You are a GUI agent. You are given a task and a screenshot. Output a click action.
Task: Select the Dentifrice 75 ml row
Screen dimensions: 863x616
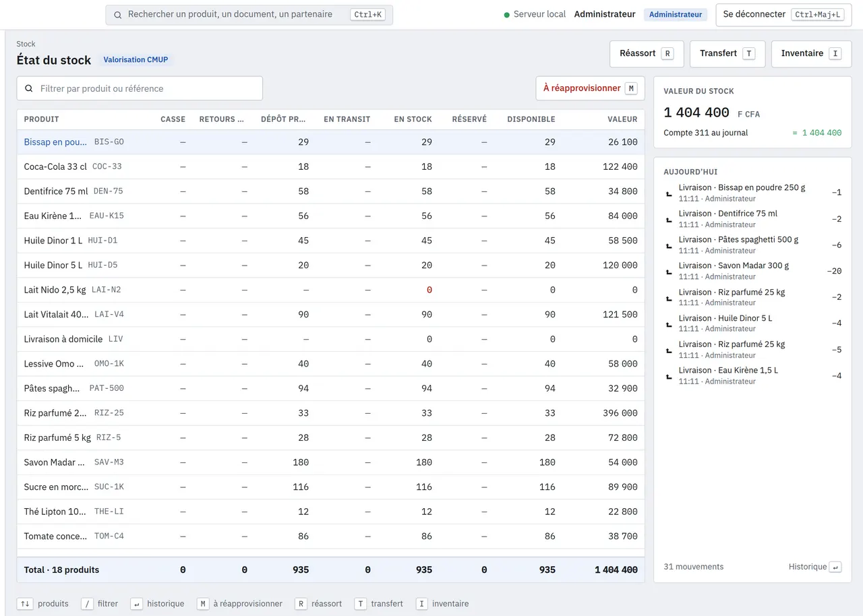point(330,191)
